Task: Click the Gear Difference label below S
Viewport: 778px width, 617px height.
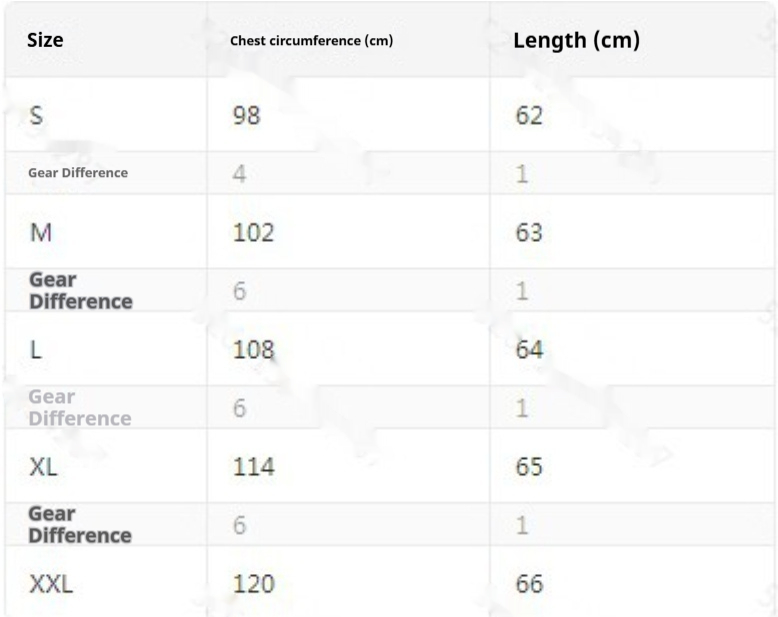Action: (78, 173)
